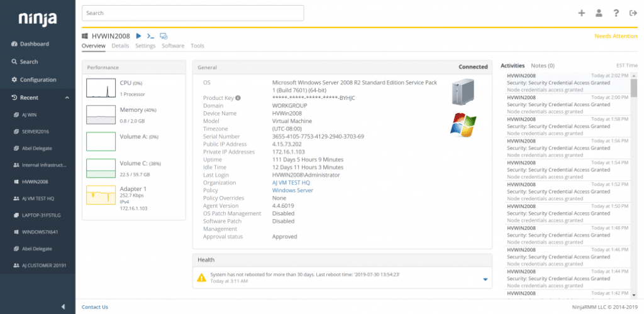Click the Adapter 1 network graph

101,195
